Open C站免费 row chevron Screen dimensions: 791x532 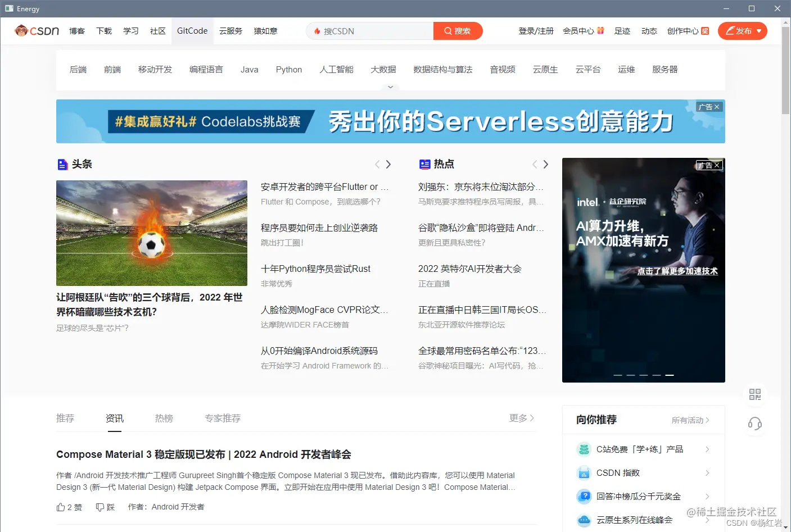(x=707, y=449)
